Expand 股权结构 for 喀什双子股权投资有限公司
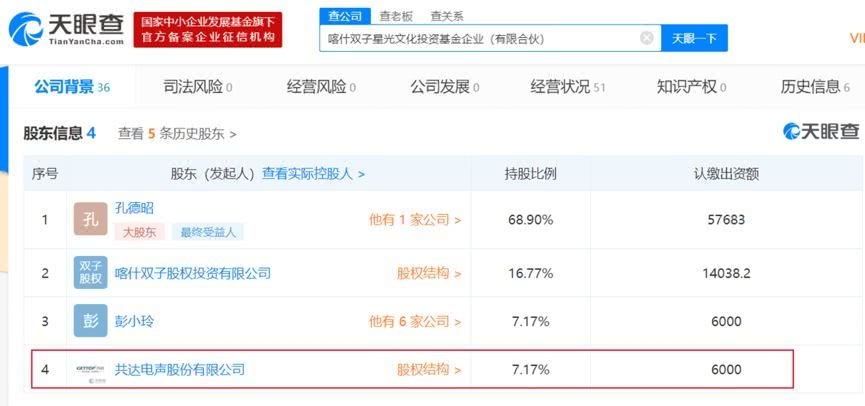This screenshot has height=406, width=865. pyautogui.click(x=429, y=273)
